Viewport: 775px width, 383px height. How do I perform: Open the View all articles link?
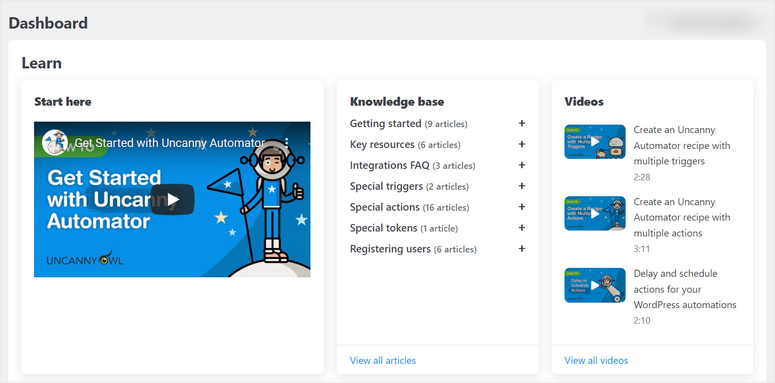(x=383, y=360)
